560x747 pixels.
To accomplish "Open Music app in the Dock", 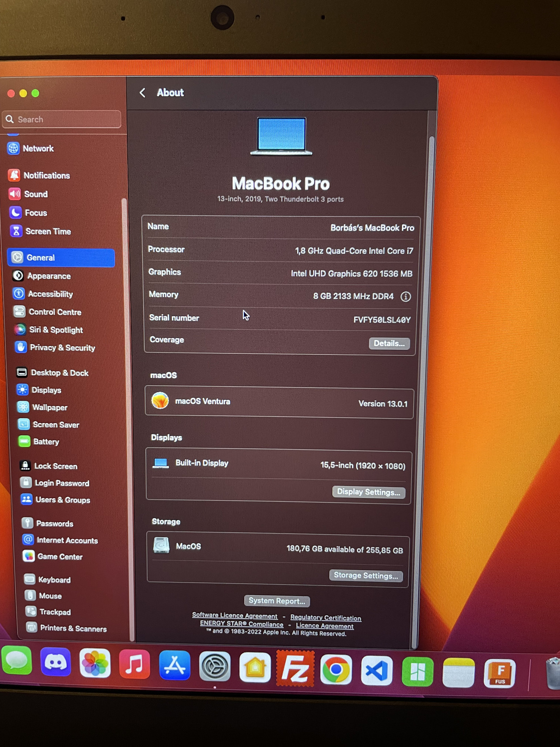I will click(134, 665).
